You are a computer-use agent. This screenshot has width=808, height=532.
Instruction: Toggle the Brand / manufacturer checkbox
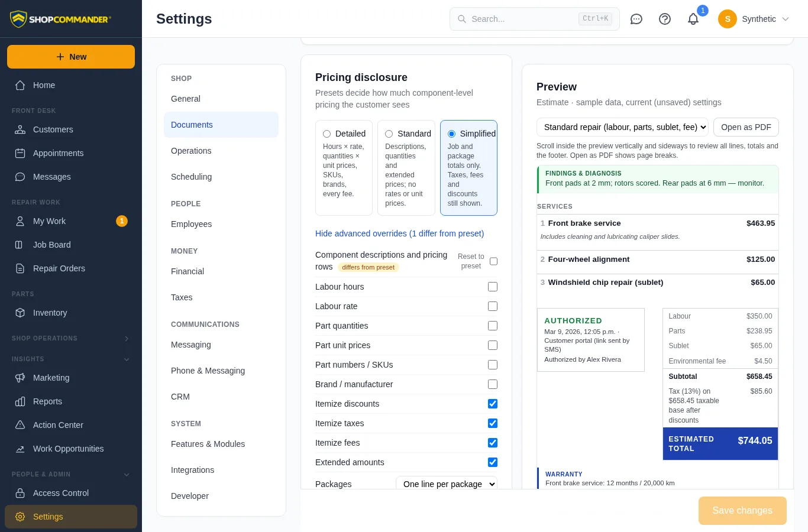pos(493,384)
